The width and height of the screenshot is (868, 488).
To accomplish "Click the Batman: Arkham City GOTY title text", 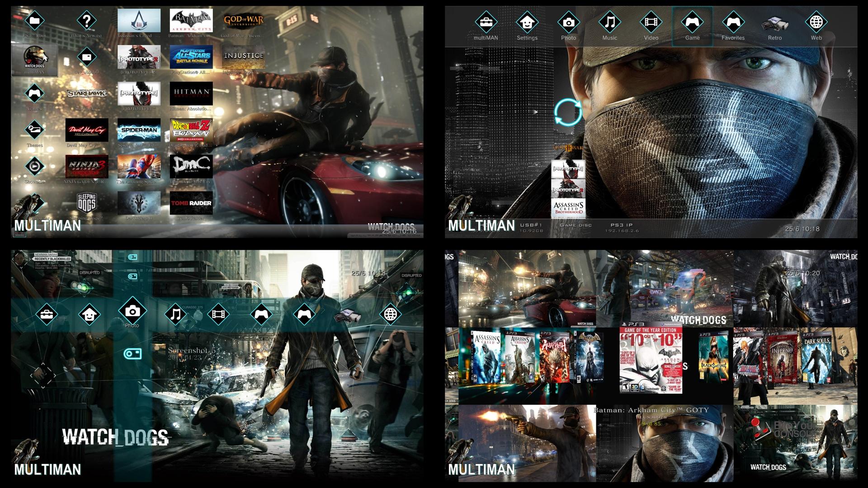I will (x=651, y=410).
